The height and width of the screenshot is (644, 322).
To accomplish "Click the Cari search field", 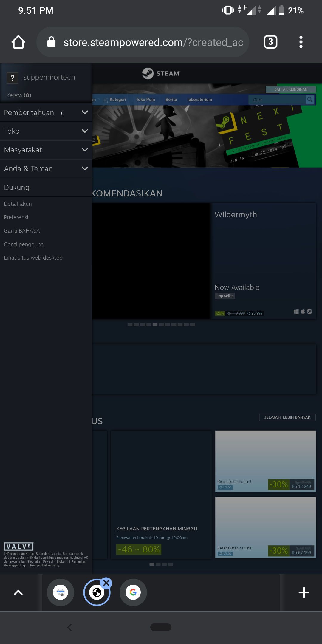I will tap(277, 100).
